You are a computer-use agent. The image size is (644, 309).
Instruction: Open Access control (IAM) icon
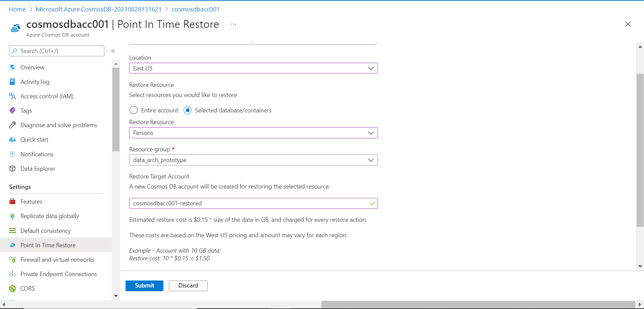(12, 96)
